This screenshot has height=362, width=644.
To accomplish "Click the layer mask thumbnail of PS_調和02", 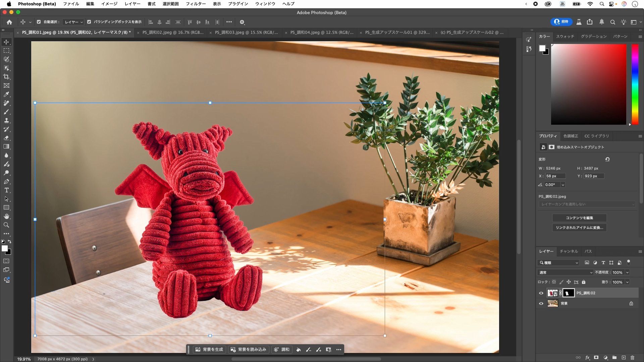I will click(568, 293).
